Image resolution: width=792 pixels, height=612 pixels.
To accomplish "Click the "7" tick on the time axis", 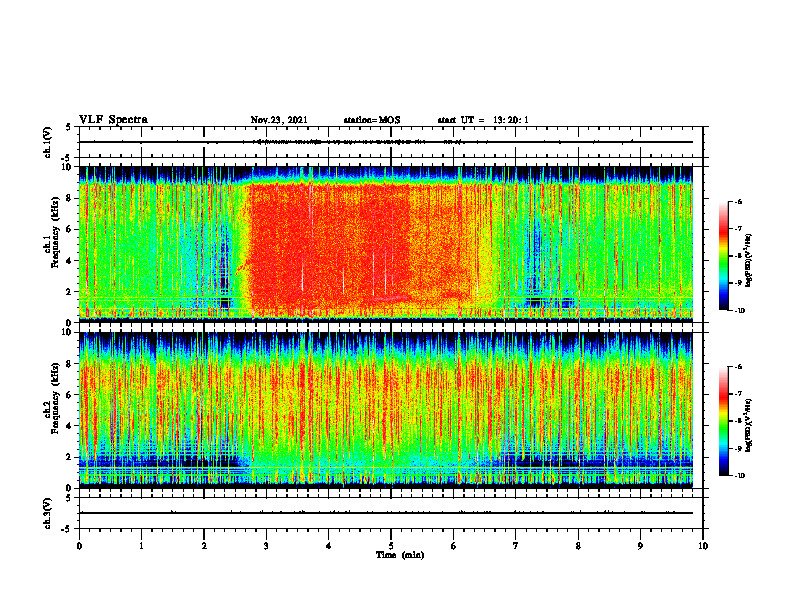I will pyautogui.click(x=516, y=546).
